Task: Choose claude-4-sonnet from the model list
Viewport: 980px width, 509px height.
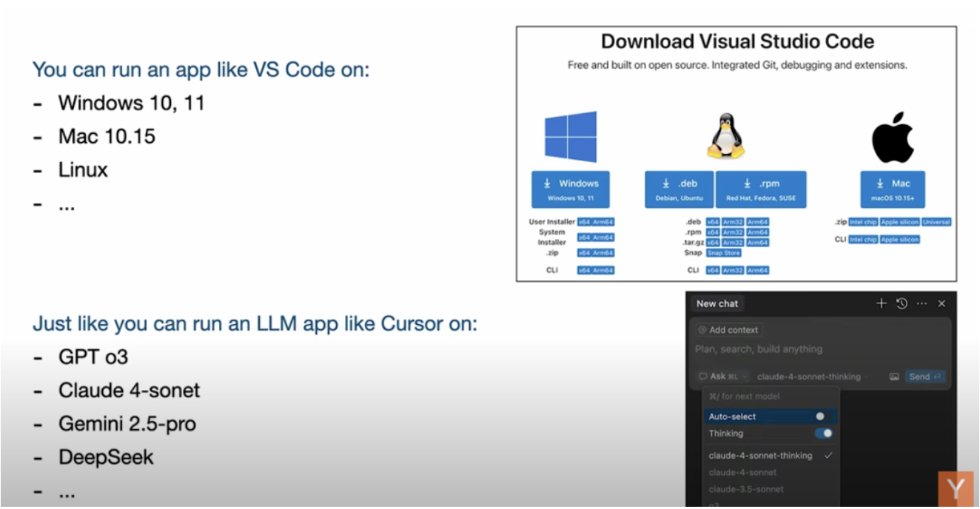Action: (771, 472)
